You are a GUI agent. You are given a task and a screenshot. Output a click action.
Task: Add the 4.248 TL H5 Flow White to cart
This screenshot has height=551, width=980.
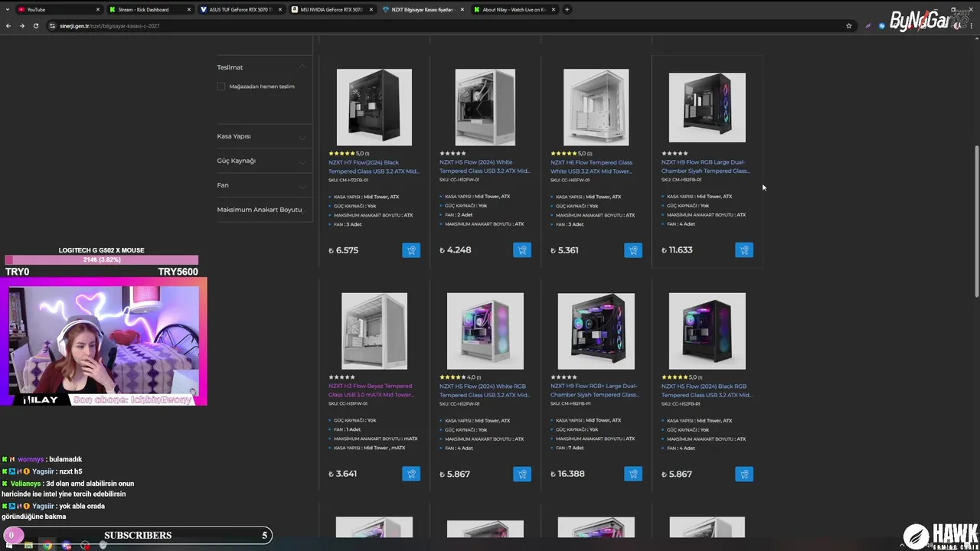(522, 250)
